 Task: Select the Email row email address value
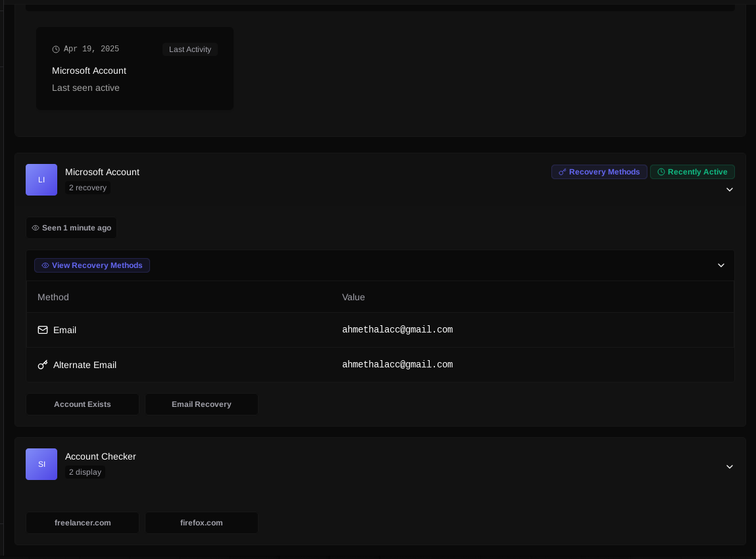397,330
